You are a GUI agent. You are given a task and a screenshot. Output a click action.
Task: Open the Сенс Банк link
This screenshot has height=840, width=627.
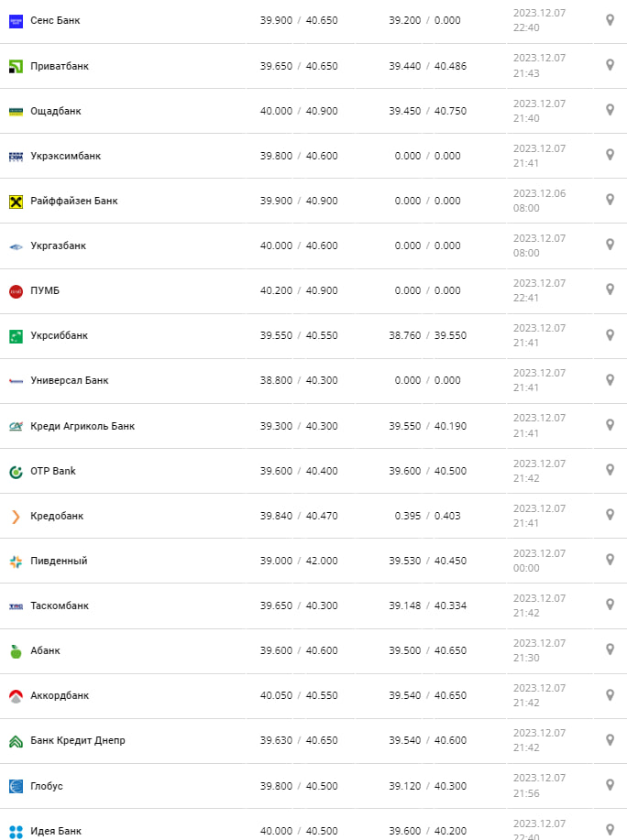[55, 20]
